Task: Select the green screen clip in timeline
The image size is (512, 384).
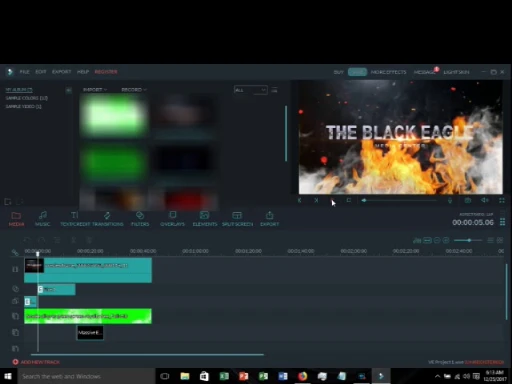Action: 88,316
